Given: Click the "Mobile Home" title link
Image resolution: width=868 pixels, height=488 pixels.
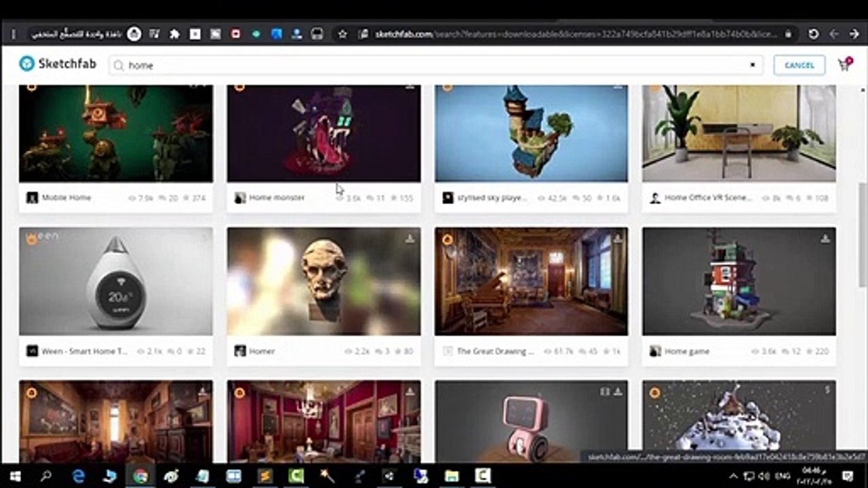Looking at the screenshot, I should click(x=66, y=198).
